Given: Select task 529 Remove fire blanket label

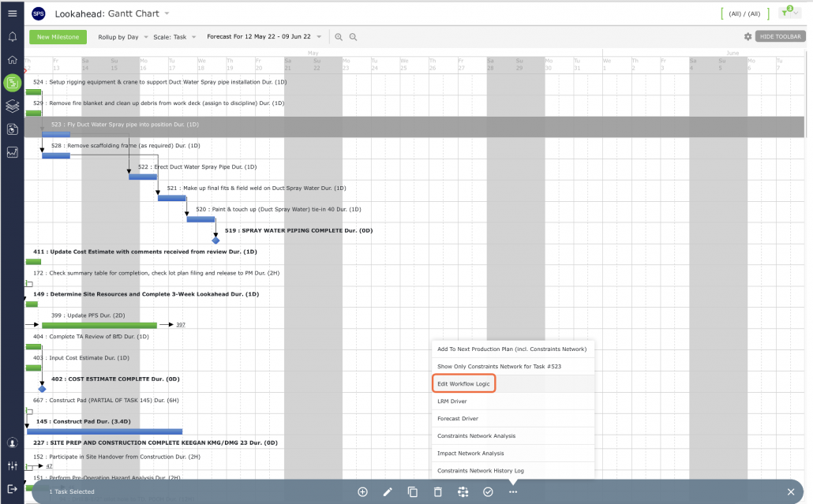Looking at the screenshot, I should click(159, 103).
